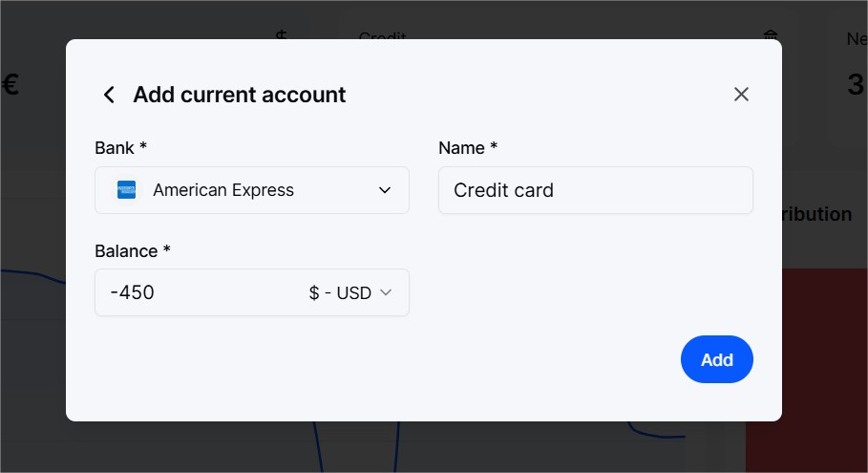
Task: Click the American Express logo icon
Action: pos(126,190)
